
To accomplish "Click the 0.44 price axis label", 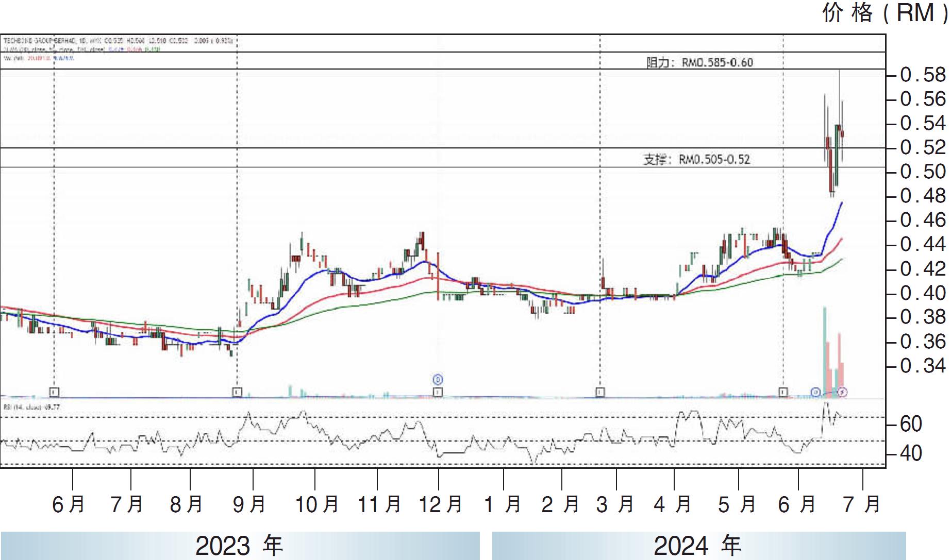I will click(923, 244).
